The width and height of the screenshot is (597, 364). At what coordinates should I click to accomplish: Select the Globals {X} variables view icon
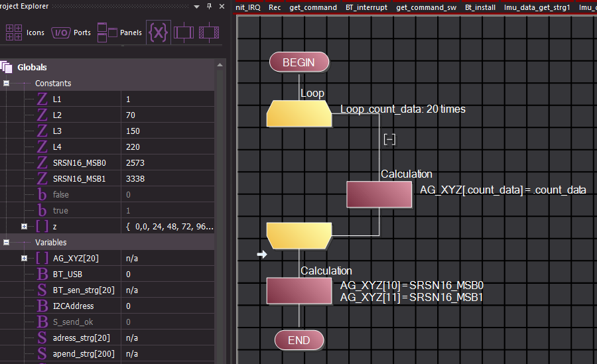coord(158,32)
